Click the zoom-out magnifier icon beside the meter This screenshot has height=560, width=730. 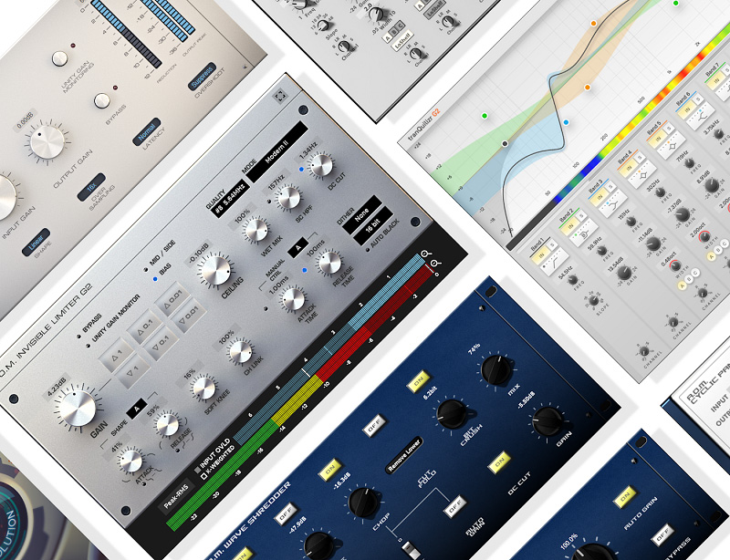coord(434,264)
